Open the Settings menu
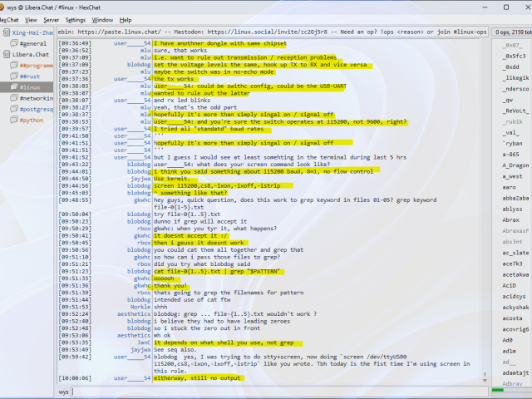The width and height of the screenshot is (532, 399). [75, 19]
